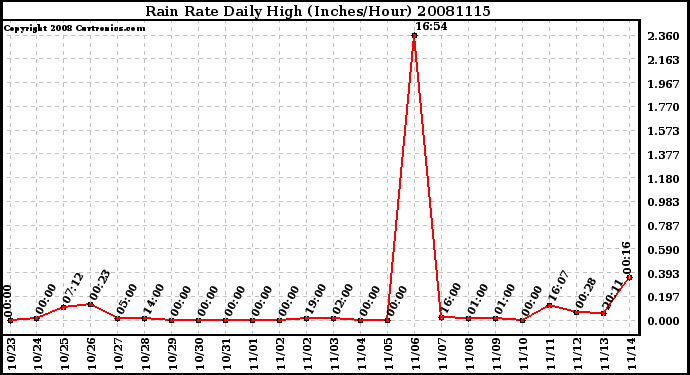Viewport: 690px width, 375px height.
Task: Click the 10/31 date label
Action: tap(227, 353)
